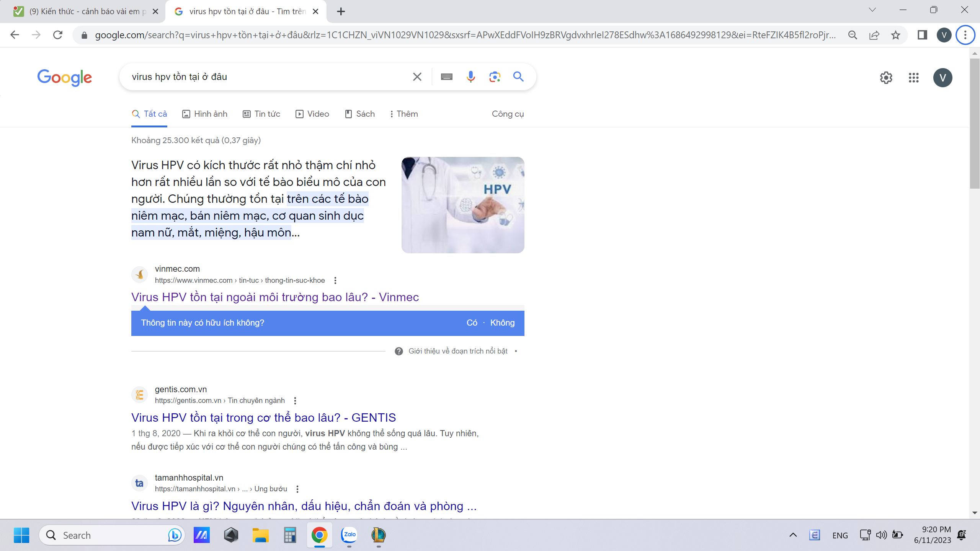Share this page from address bar

click(874, 35)
